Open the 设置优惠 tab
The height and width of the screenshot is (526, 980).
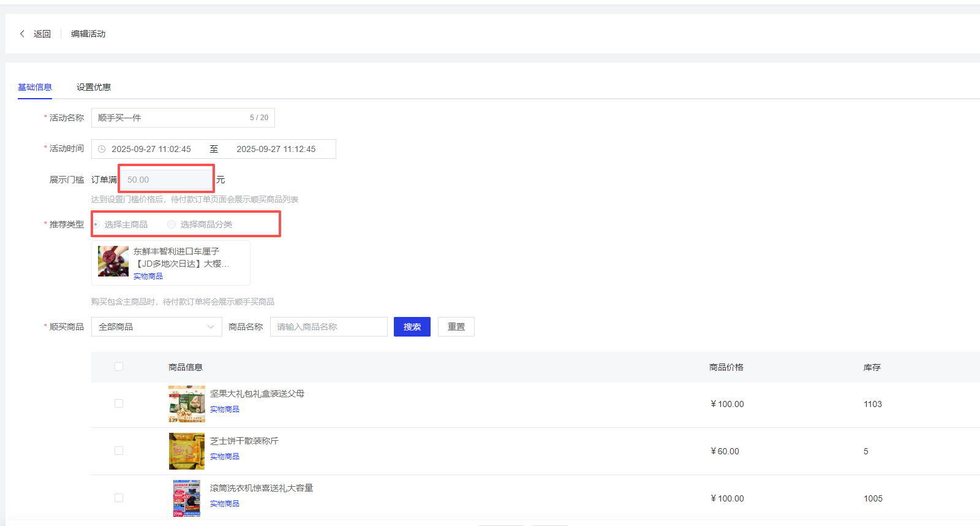(94, 87)
